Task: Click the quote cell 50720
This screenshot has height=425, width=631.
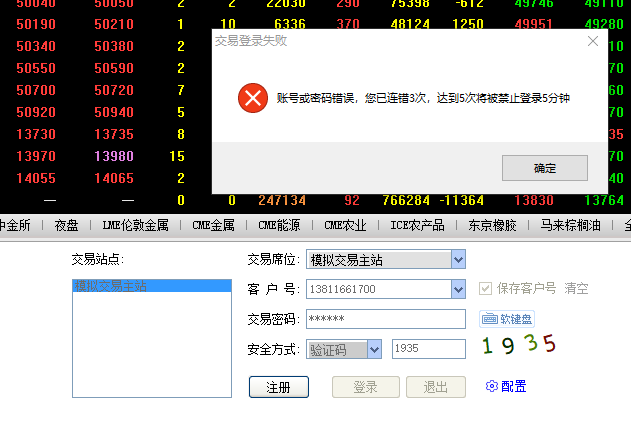Action: tap(114, 90)
